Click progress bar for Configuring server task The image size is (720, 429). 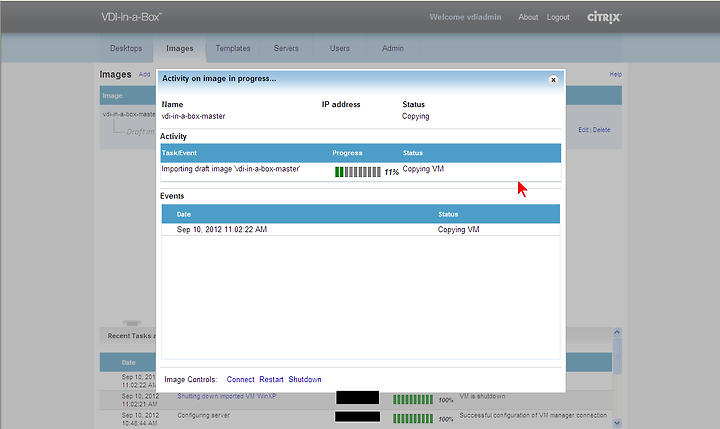click(x=413, y=418)
